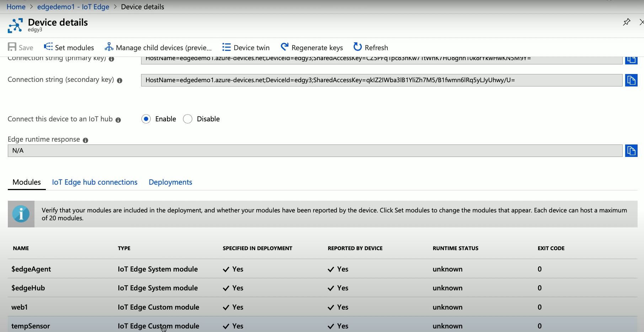The height and width of the screenshot is (332, 644).
Task: Click the edgy3 device name subtitle
Action: click(35, 30)
